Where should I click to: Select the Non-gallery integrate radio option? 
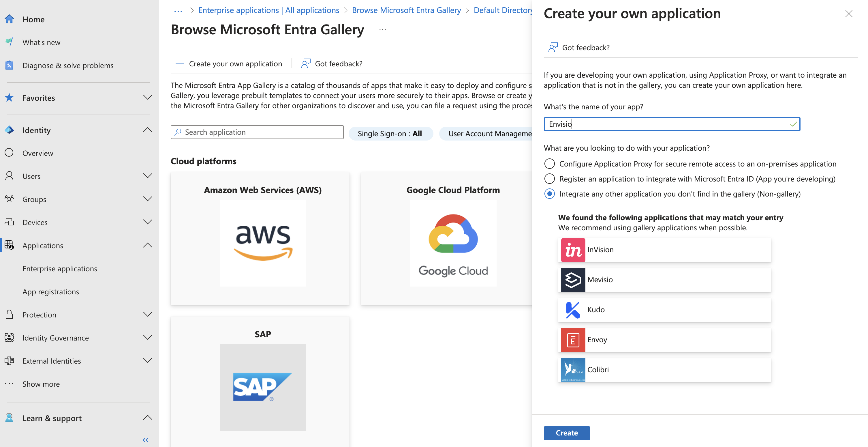pyautogui.click(x=550, y=194)
